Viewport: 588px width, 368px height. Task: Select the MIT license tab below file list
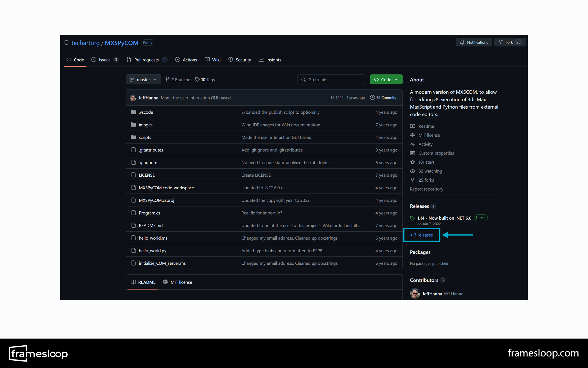coord(177,282)
